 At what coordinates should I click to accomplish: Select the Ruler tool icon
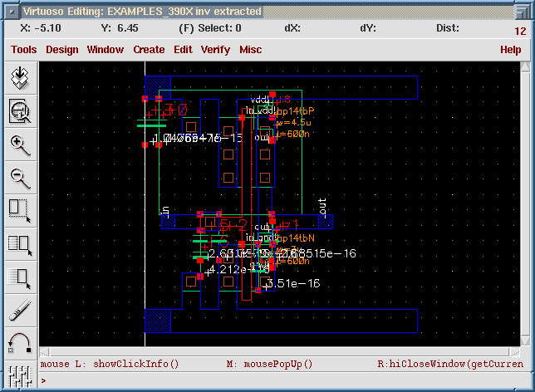pyautogui.click(x=20, y=310)
